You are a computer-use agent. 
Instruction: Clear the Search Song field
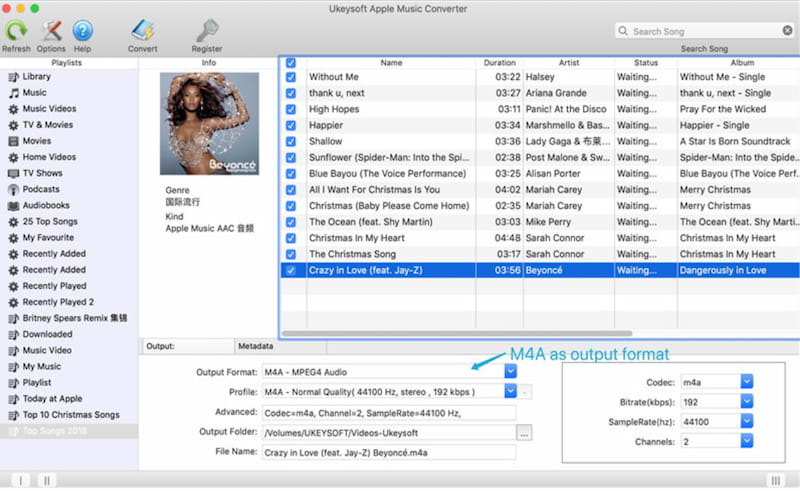click(787, 31)
